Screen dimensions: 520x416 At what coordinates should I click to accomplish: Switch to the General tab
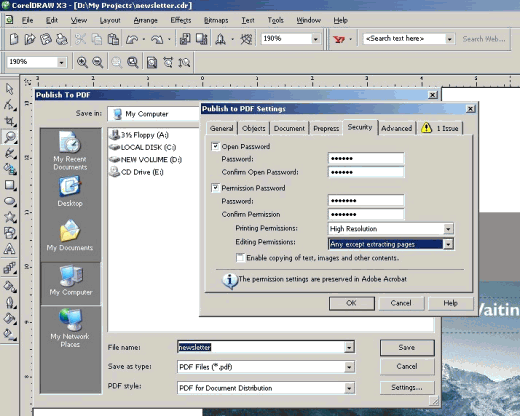click(221, 128)
